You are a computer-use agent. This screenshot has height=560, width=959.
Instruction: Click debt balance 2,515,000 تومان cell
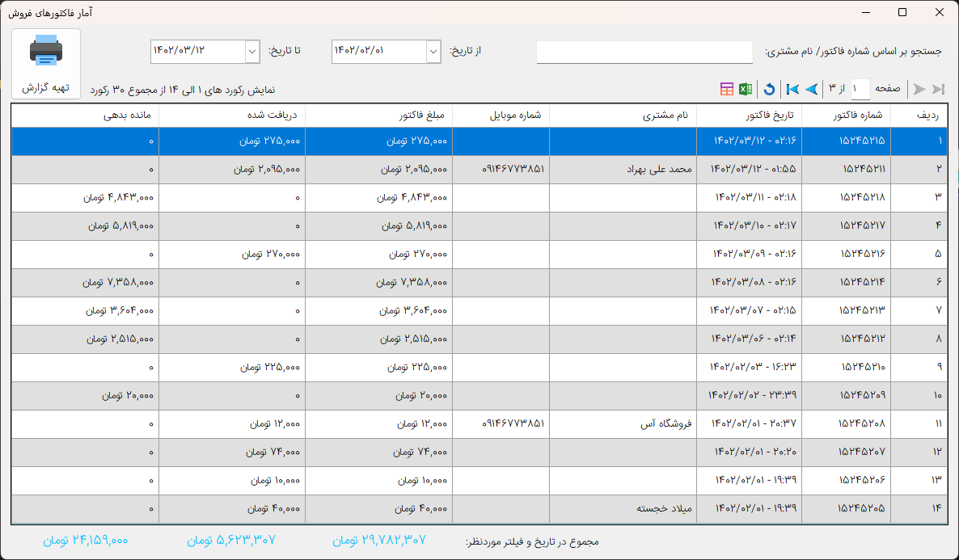[86, 339]
